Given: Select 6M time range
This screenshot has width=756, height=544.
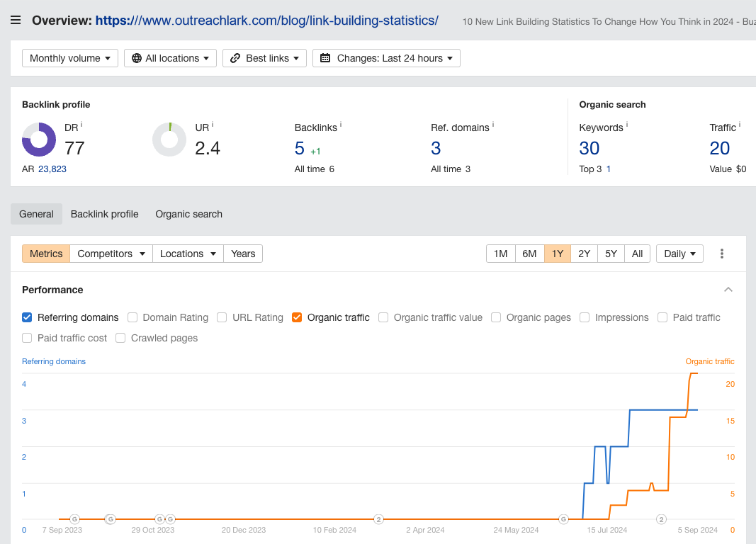Looking at the screenshot, I should click(529, 254).
